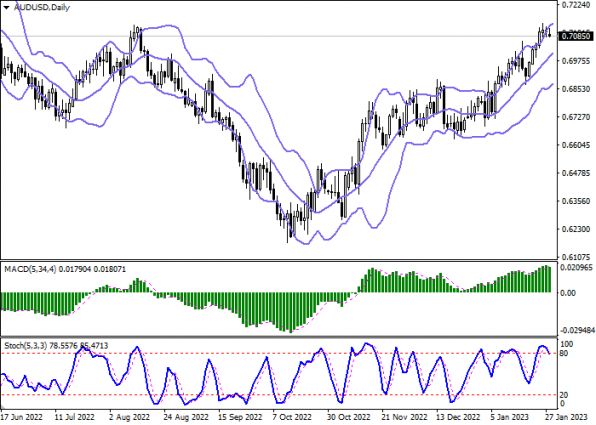Click the 15 Sep 2022 date marker
This screenshot has height=425, width=596.
click(241, 417)
